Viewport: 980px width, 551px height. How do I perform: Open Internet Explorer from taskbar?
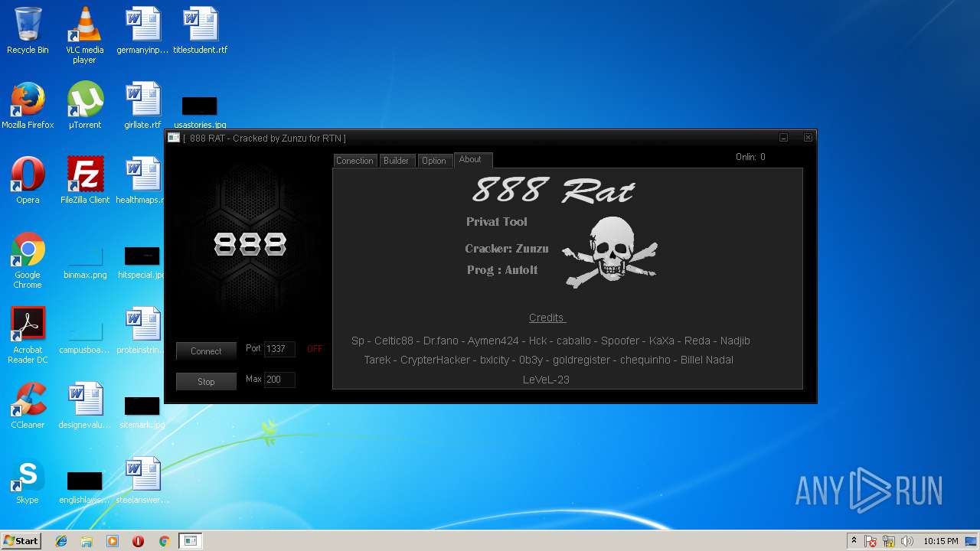coord(61,541)
